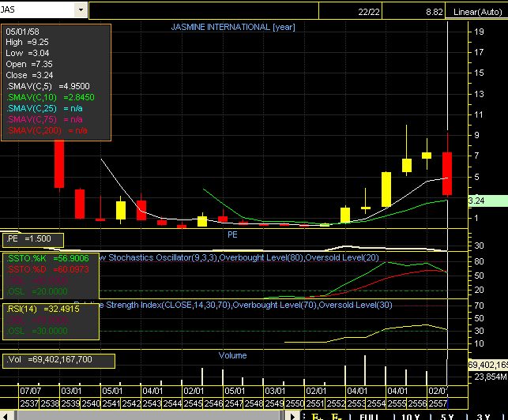The image size is (508, 420).
Task: Click the .SSTO.%K =56.9006 value
Action: click(47, 258)
